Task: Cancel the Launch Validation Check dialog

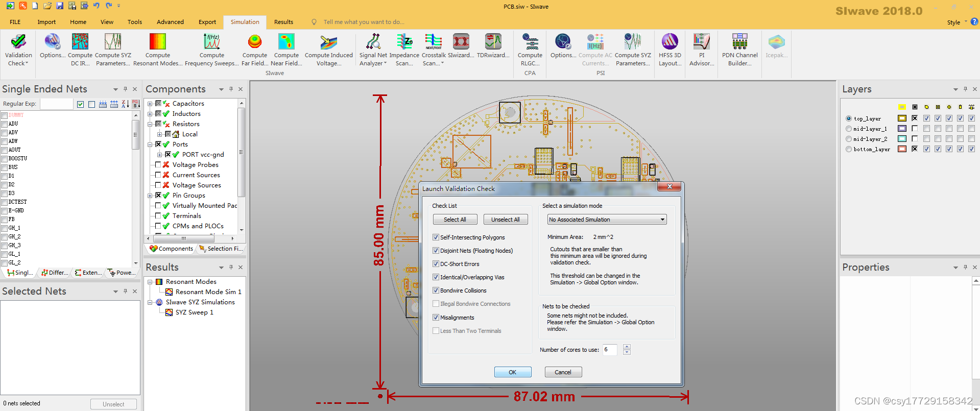Action: click(x=563, y=372)
